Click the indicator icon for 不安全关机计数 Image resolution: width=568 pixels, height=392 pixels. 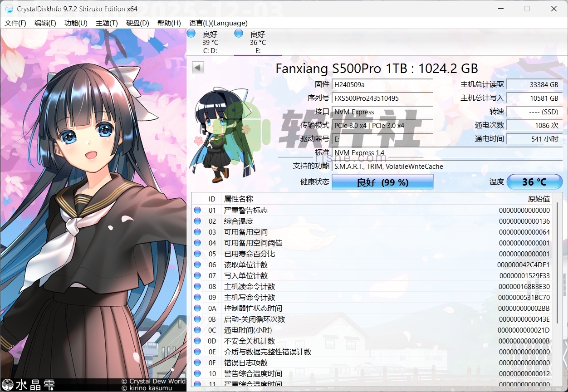pos(196,341)
